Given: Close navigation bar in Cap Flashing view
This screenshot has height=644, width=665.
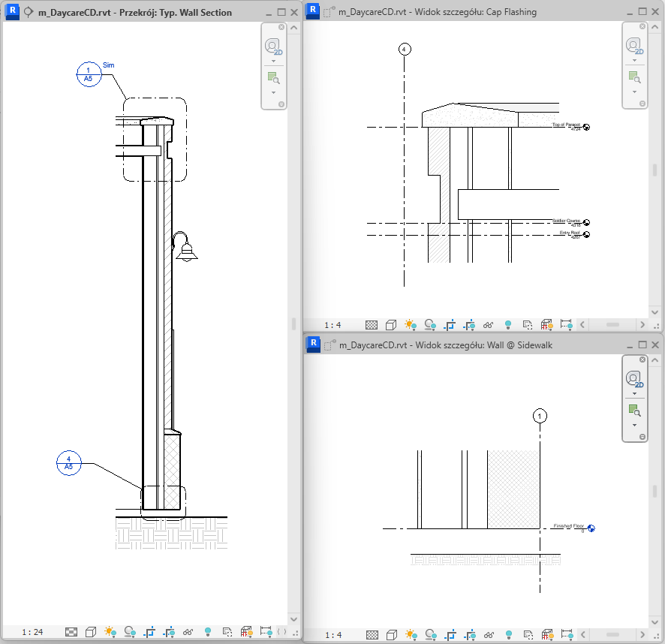Looking at the screenshot, I should (642, 26).
